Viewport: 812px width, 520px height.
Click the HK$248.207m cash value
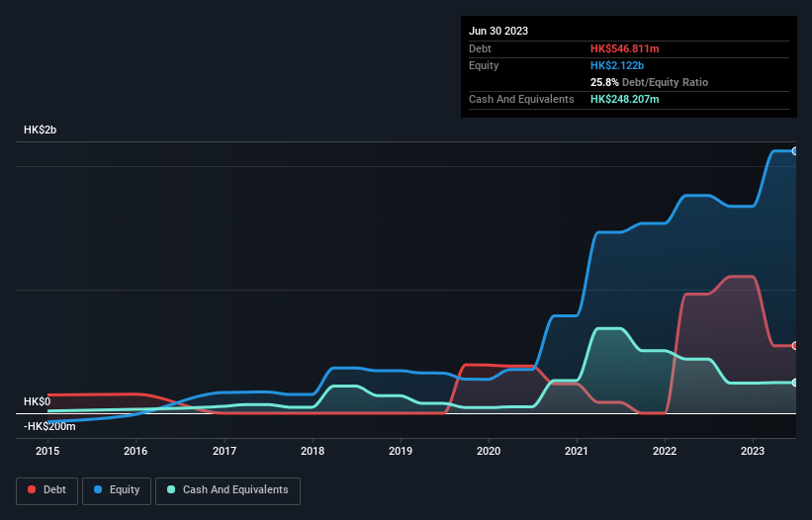624,99
